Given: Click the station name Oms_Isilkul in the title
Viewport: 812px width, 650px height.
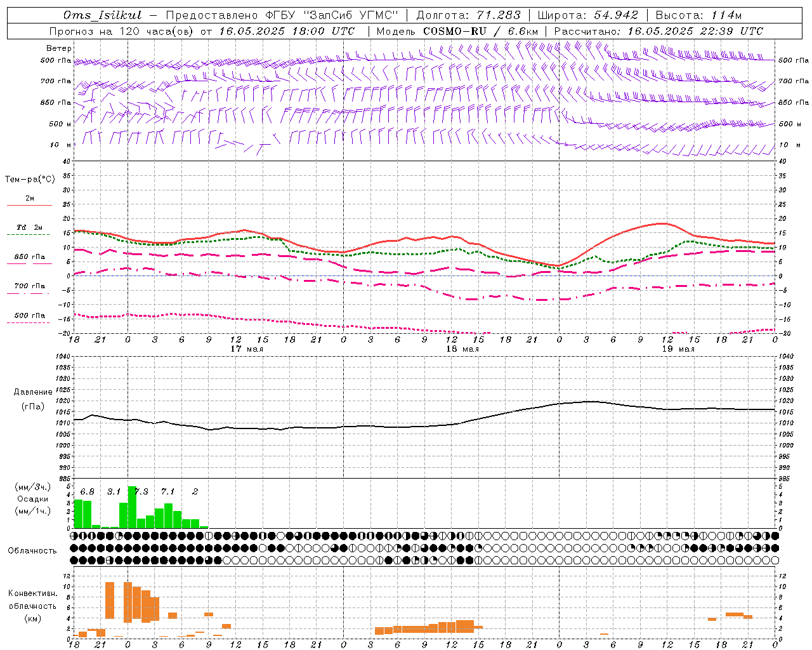Looking at the screenshot, I should point(103,15).
